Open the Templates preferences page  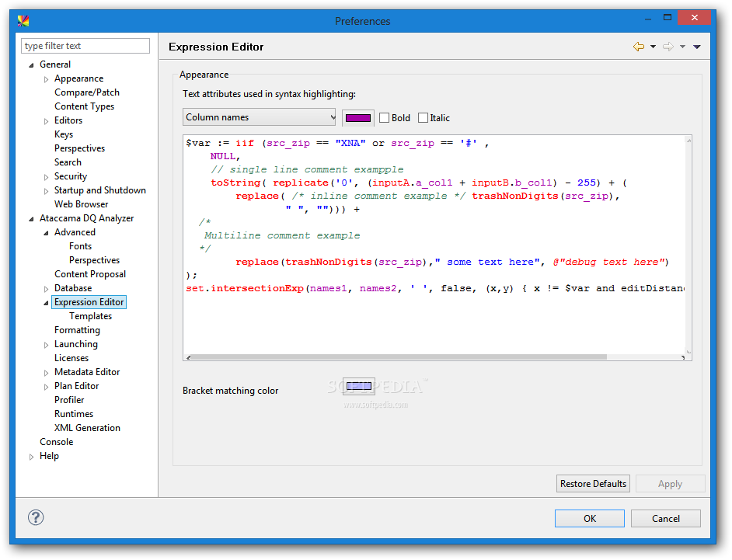[x=91, y=316]
